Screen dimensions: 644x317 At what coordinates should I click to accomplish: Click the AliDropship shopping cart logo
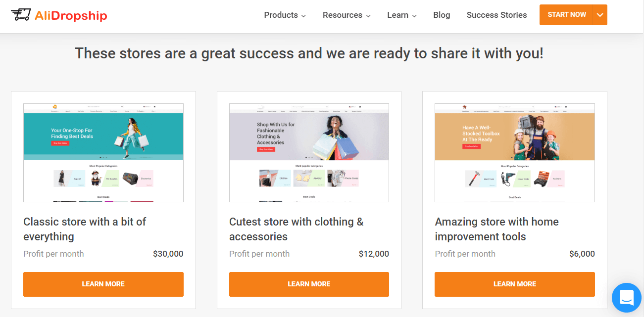(21, 15)
